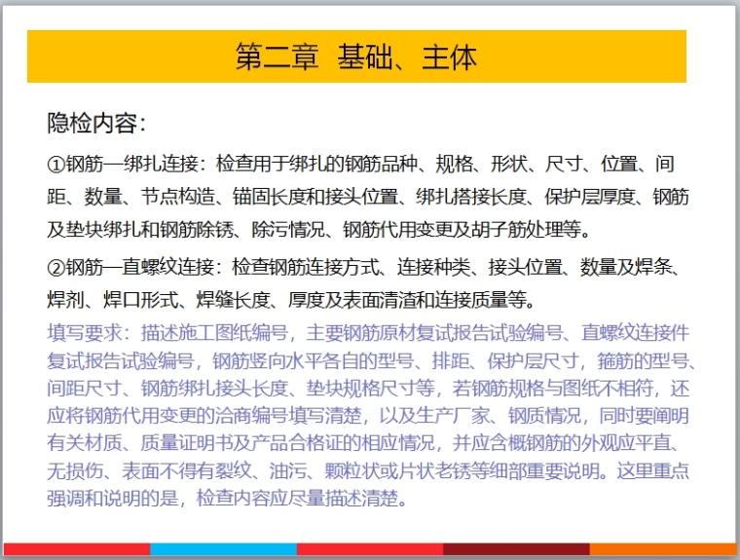Click the purple 填写要求 label
740x560 pixels.
(89, 332)
